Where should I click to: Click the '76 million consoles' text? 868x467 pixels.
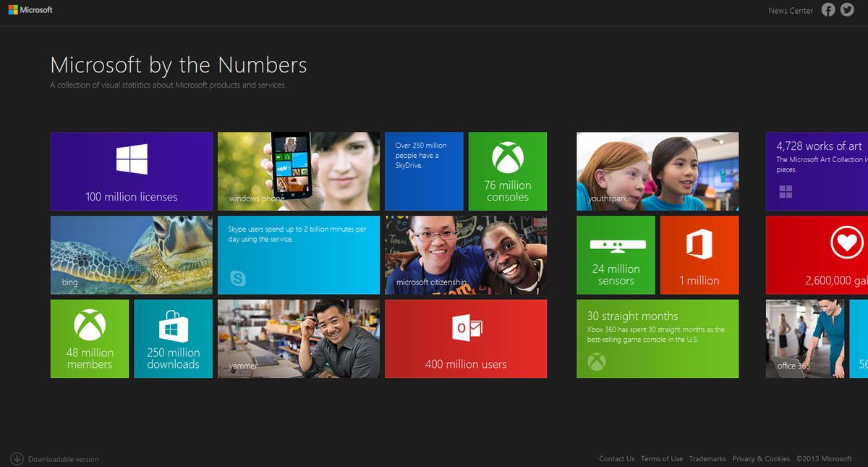point(508,191)
